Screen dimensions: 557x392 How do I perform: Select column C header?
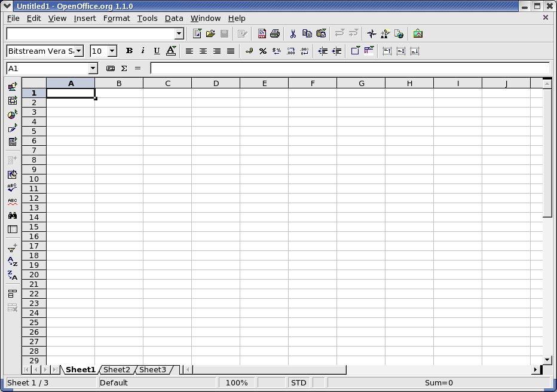click(x=167, y=83)
